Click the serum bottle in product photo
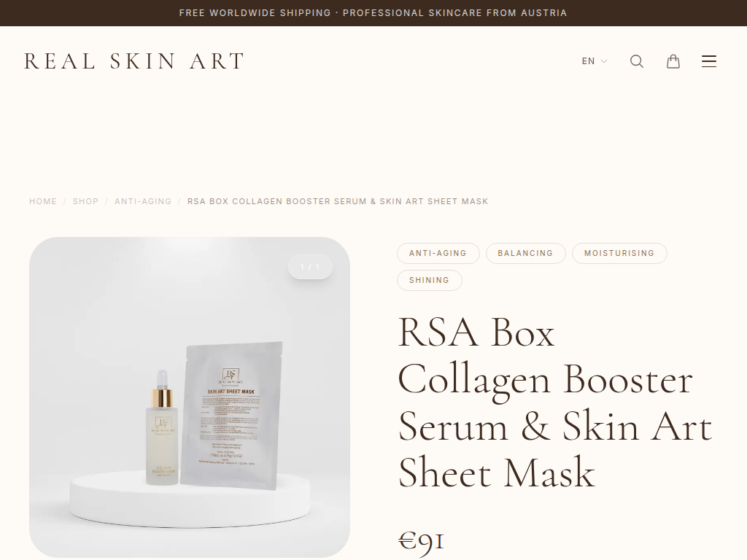This screenshot has width=747, height=560. pyautogui.click(x=163, y=428)
